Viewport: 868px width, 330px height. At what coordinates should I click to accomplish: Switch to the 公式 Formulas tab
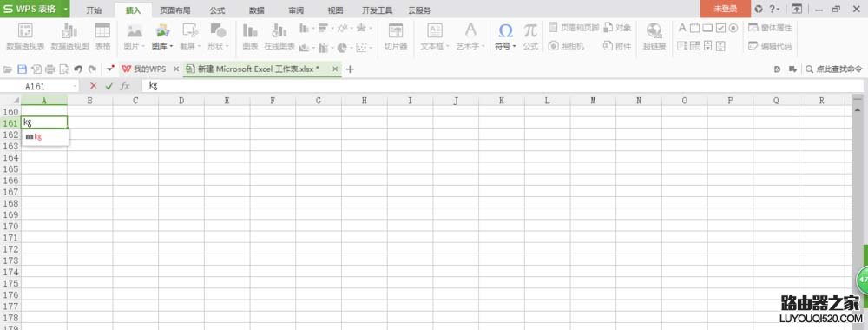click(x=217, y=10)
